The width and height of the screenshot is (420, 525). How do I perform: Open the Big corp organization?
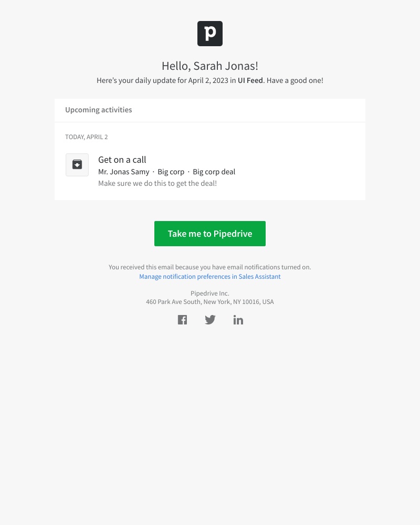click(171, 172)
